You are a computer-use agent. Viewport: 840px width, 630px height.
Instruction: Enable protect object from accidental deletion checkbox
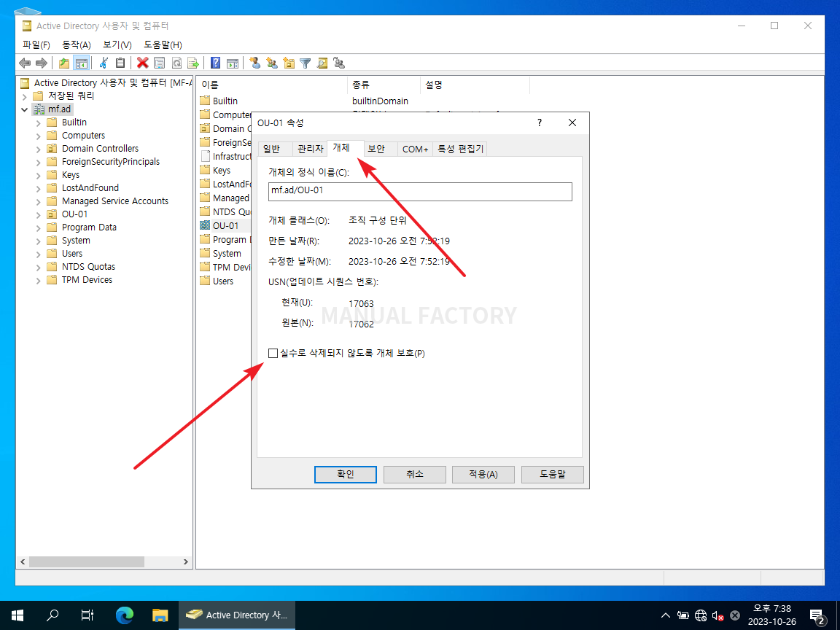(273, 353)
